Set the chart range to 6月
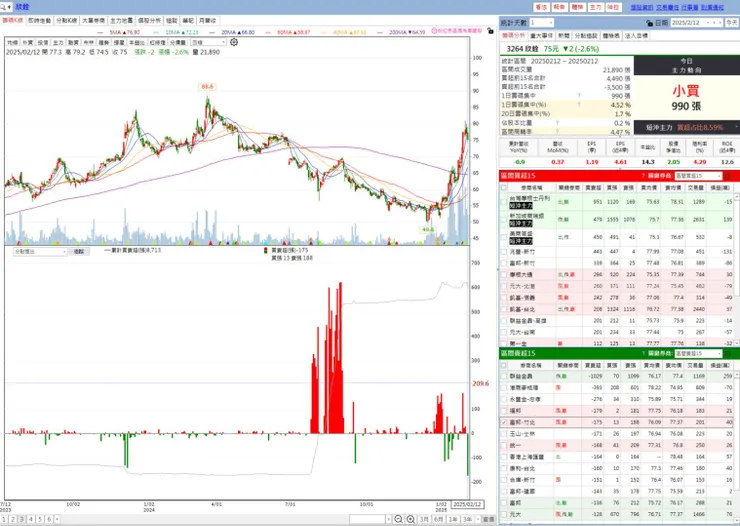Screen dimensions: 740x526 click(438, 519)
